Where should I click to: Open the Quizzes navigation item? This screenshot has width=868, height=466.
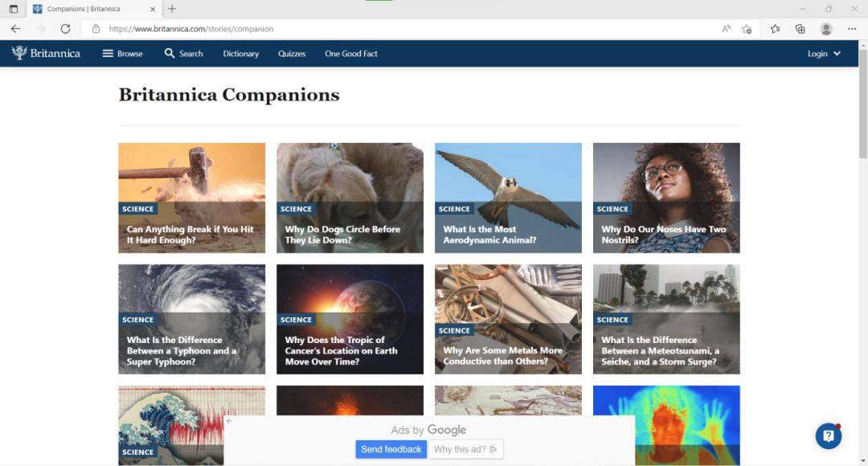292,54
